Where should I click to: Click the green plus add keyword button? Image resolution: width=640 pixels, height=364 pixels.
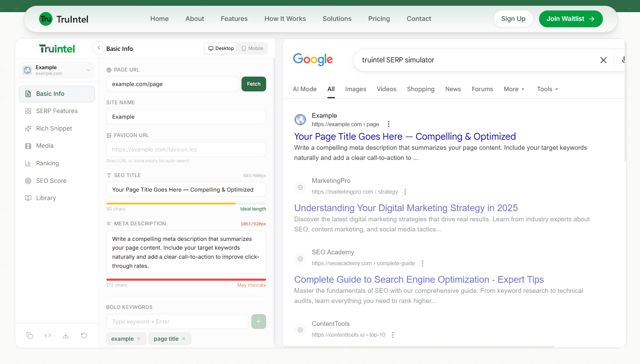(259, 321)
